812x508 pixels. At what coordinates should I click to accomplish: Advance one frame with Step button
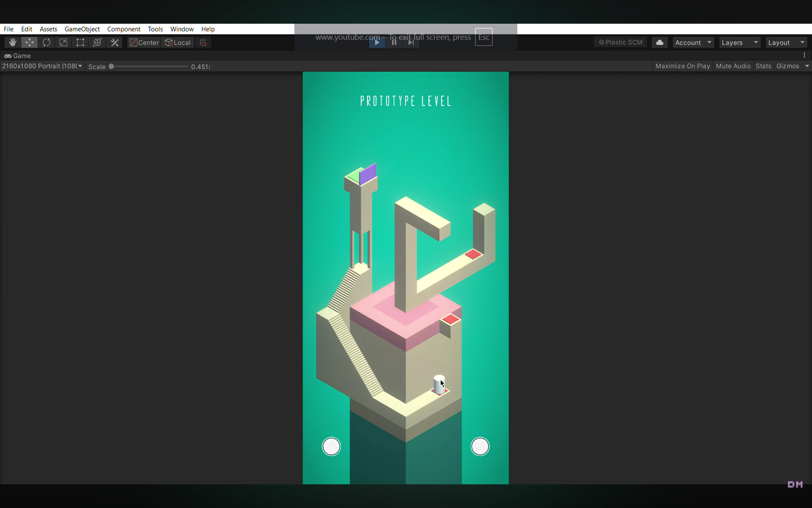point(411,42)
